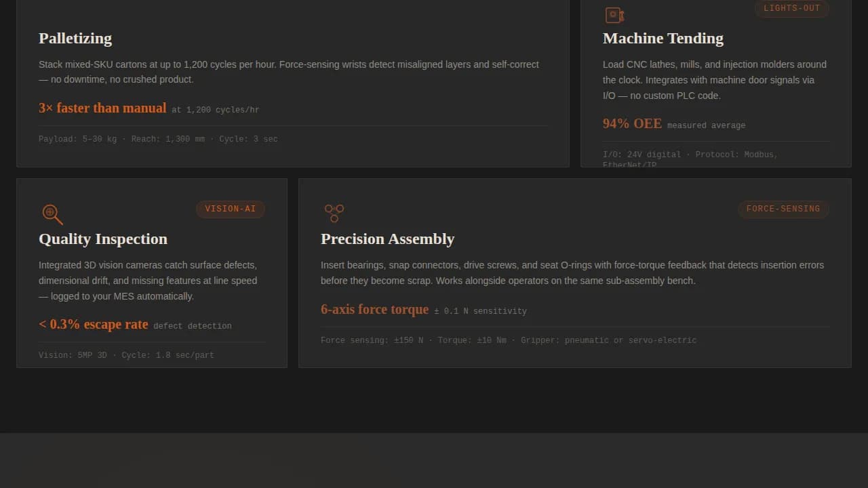868x488 pixels.
Task: Open the Precision Assembly heading
Action: pyautogui.click(x=387, y=239)
